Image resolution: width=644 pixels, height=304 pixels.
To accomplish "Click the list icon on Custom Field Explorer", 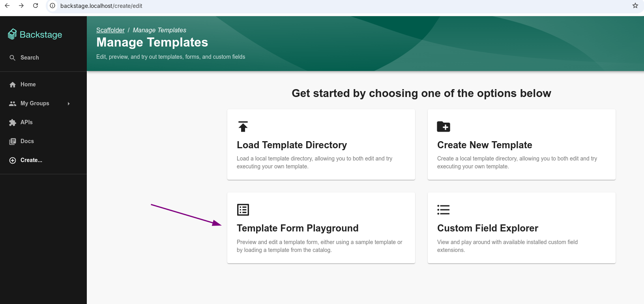I will pos(444,210).
